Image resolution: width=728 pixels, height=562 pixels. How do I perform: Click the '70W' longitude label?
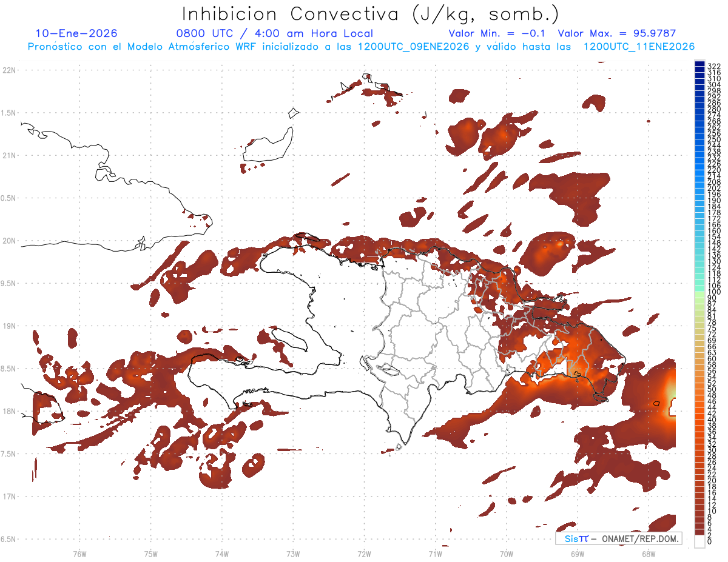(506, 554)
